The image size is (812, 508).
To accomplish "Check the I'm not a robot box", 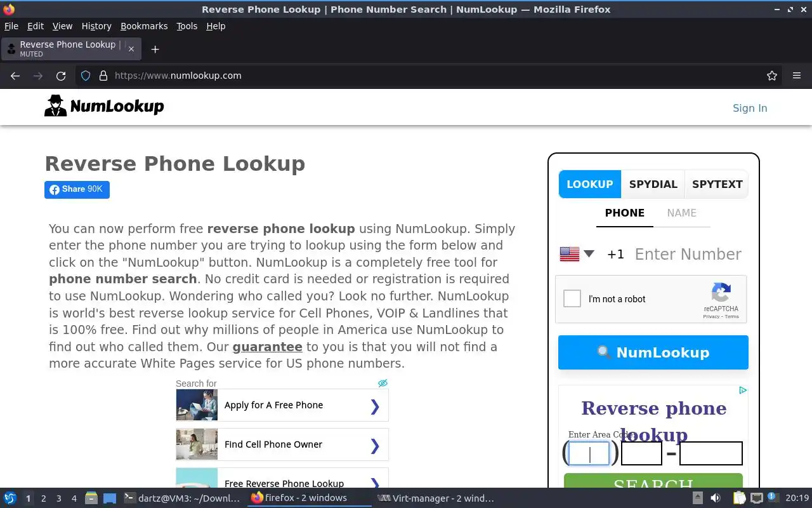I will 572,298.
